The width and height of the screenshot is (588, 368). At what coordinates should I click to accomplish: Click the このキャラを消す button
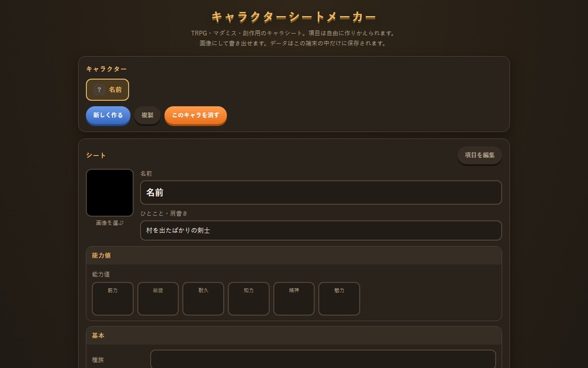point(195,115)
